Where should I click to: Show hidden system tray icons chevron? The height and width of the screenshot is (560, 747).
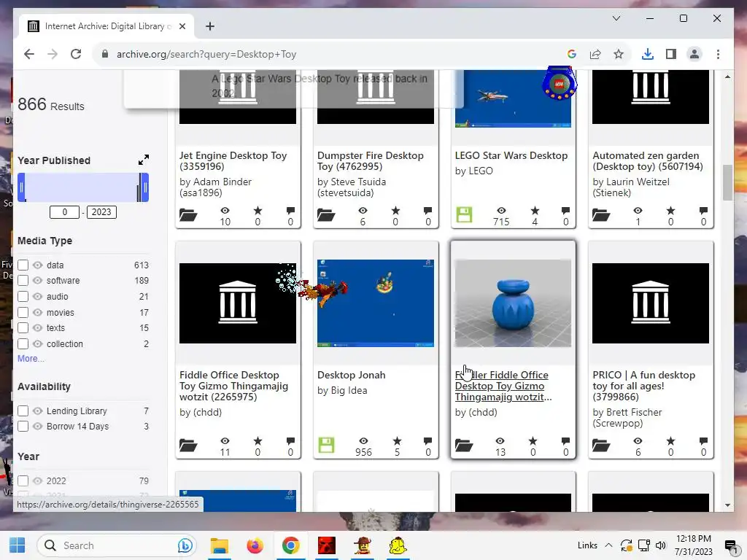[608, 545]
